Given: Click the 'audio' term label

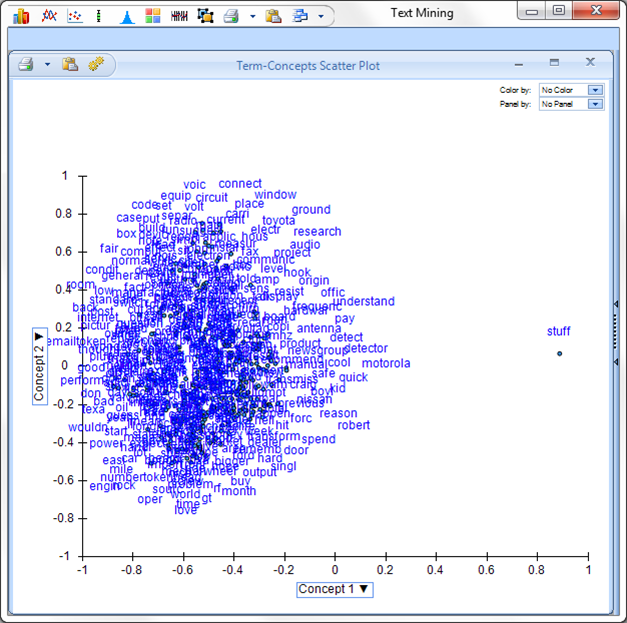Looking at the screenshot, I should coord(305,244).
